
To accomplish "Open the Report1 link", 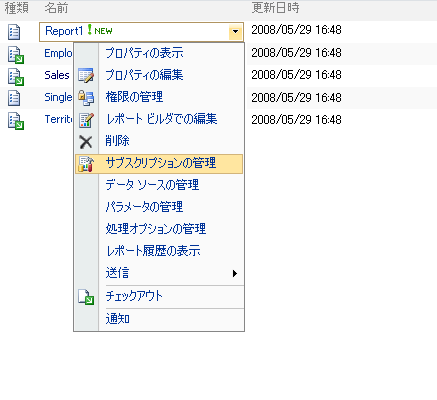I will coord(64,31).
